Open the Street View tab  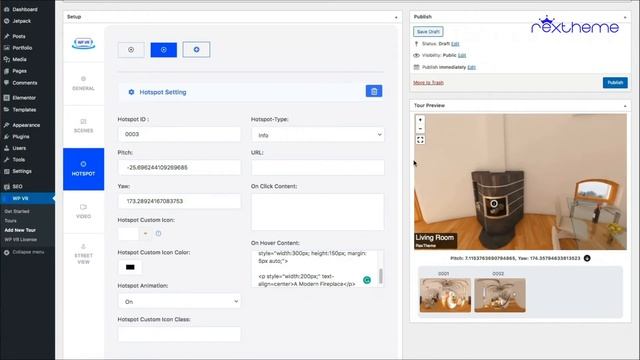(x=84, y=254)
